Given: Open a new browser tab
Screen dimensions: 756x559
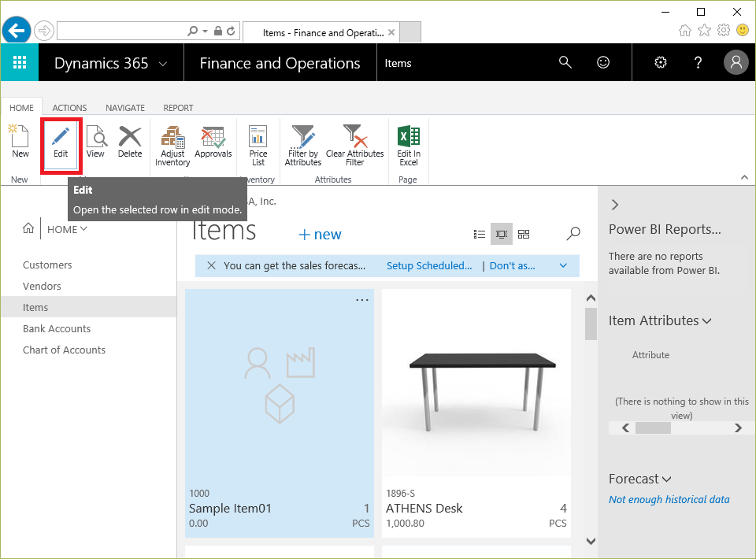Looking at the screenshot, I should (410, 31).
